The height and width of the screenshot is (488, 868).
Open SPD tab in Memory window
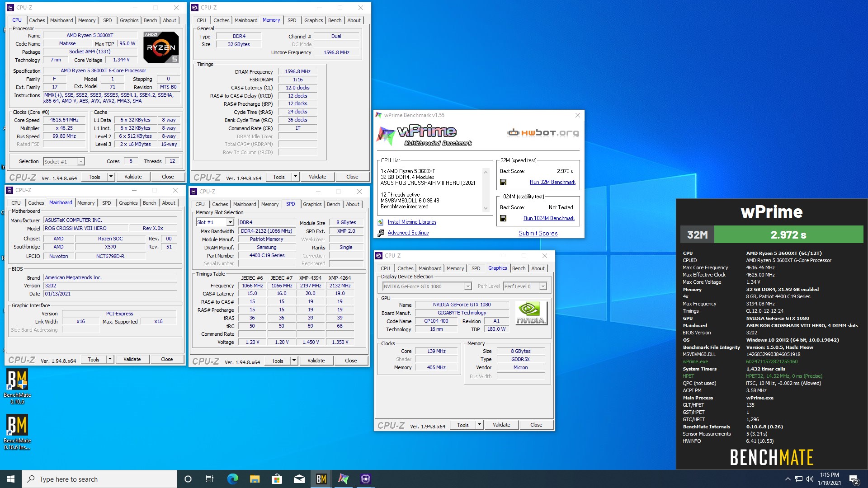[x=292, y=20]
